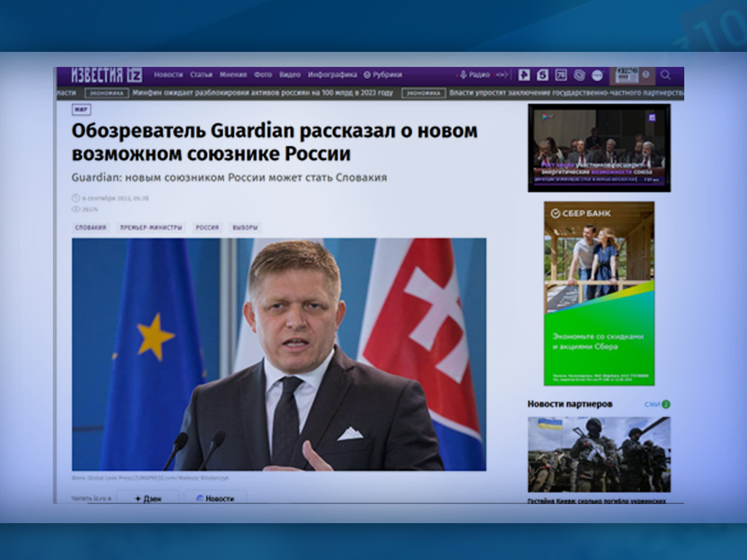747x560 pixels.
Task: Click the МИР category badge
Action: pyautogui.click(x=81, y=110)
